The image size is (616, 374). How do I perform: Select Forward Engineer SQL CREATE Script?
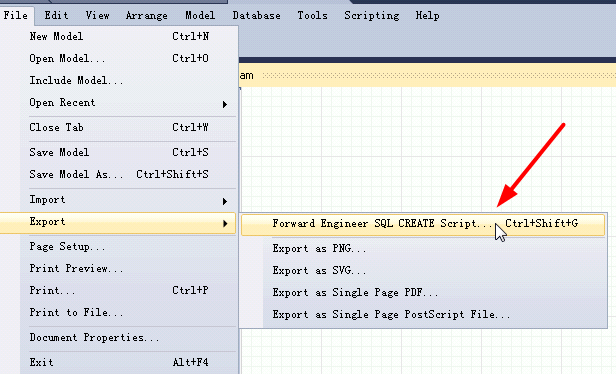(423, 224)
